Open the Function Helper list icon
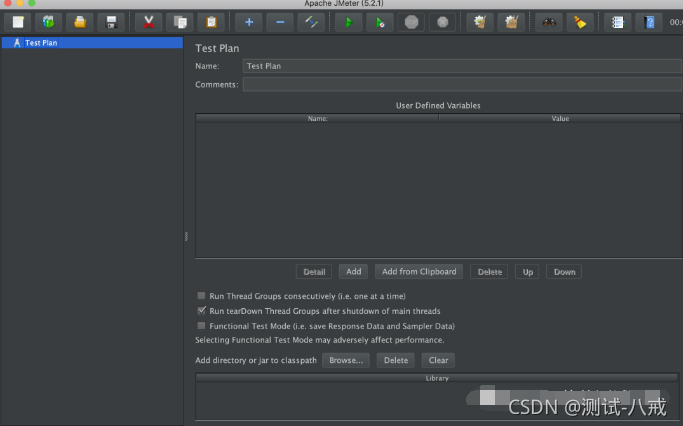 (618, 22)
